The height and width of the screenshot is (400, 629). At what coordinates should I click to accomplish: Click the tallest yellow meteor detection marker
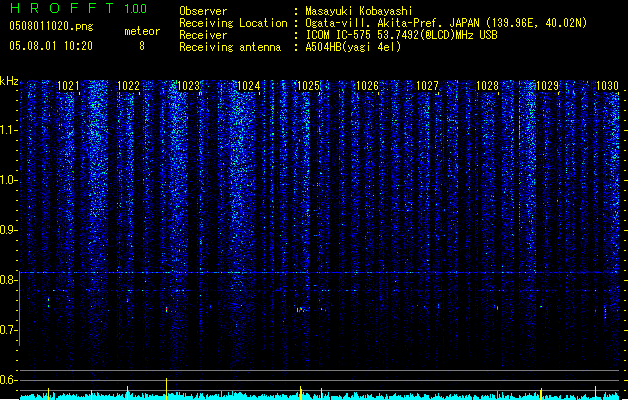[x=166, y=389]
